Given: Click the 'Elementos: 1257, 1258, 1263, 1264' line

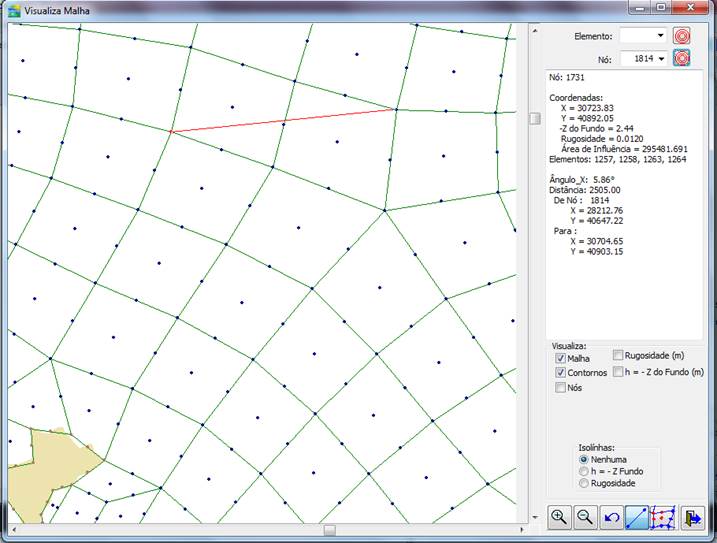Looking at the screenshot, I should [618, 159].
